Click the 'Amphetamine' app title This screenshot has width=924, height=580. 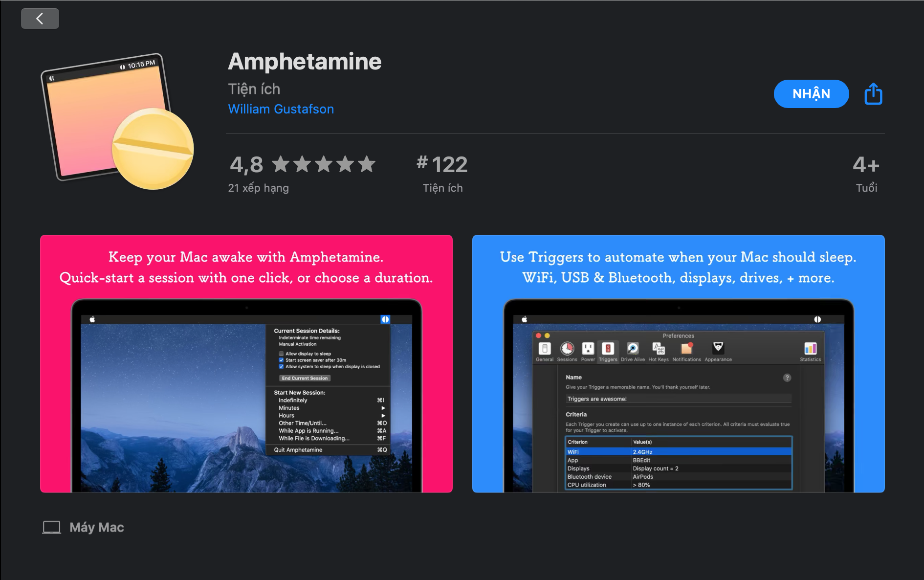coord(305,62)
